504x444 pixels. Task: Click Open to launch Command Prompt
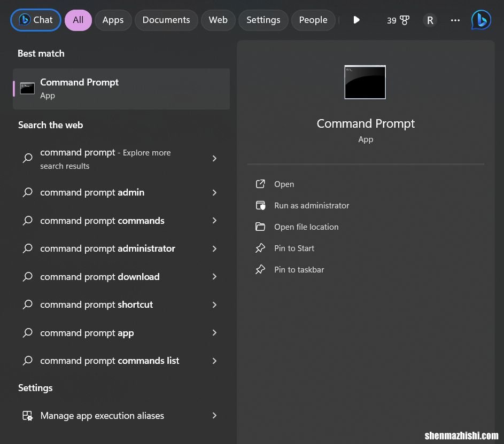coord(284,184)
